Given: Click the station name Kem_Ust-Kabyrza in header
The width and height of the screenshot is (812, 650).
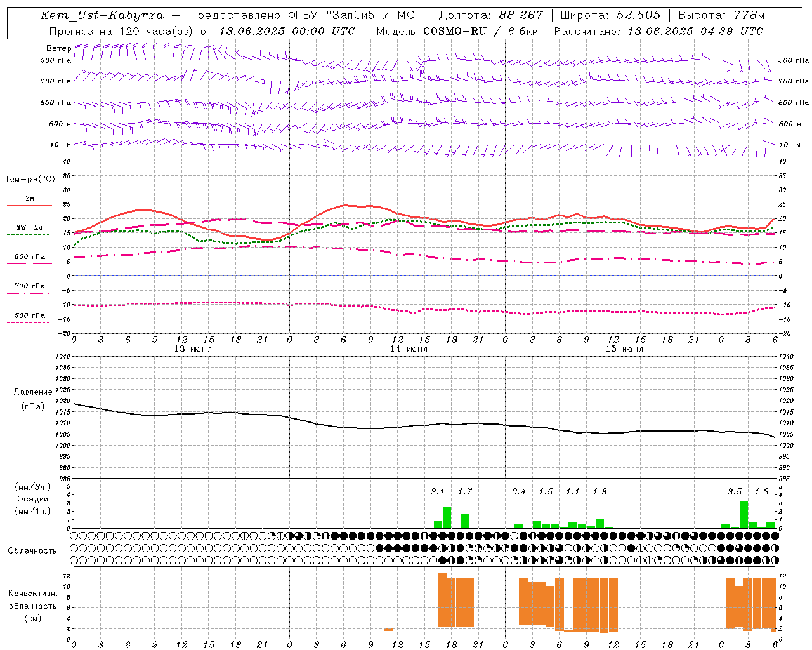Looking at the screenshot, I should pyautogui.click(x=102, y=15).
